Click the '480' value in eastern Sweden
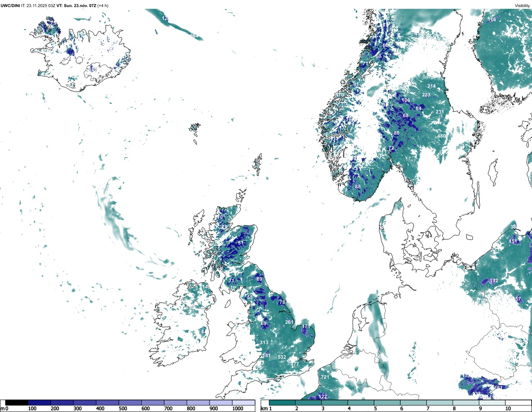The image size is (532, 412). (441, 136)
